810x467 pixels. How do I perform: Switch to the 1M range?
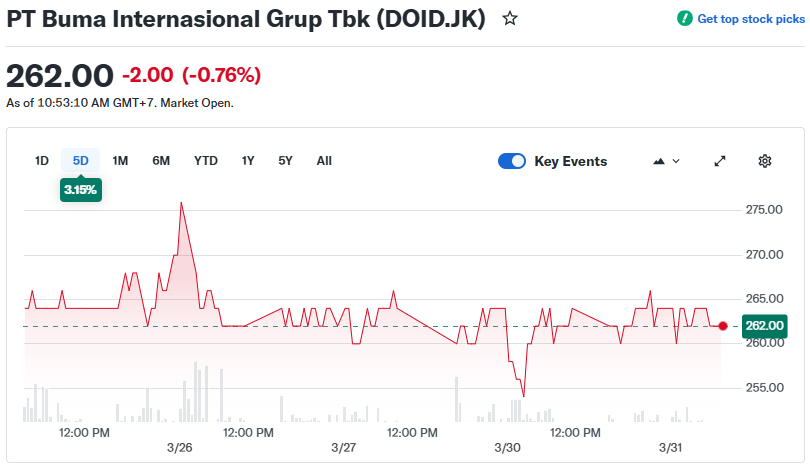120,161
